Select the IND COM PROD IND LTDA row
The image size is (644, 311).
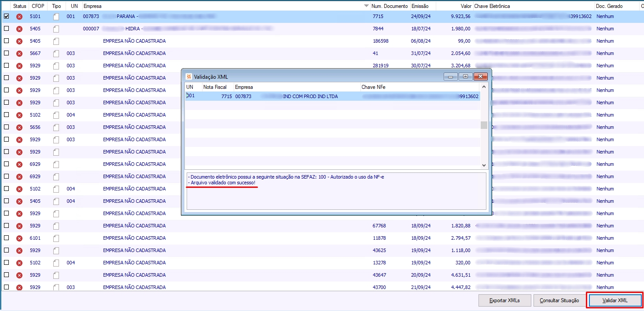332,96
